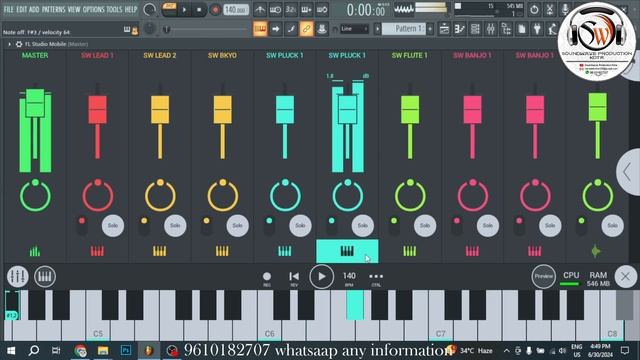Mute the selected SW PLUCK 1 toggle
640x360 pixels.
click(x=331, y=225)
